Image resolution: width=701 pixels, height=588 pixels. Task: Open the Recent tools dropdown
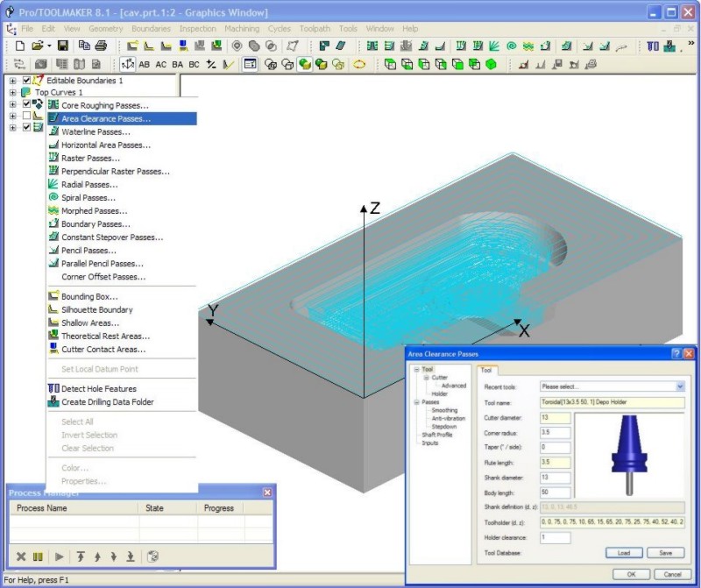pyautogui.click(x=680, y=386)
